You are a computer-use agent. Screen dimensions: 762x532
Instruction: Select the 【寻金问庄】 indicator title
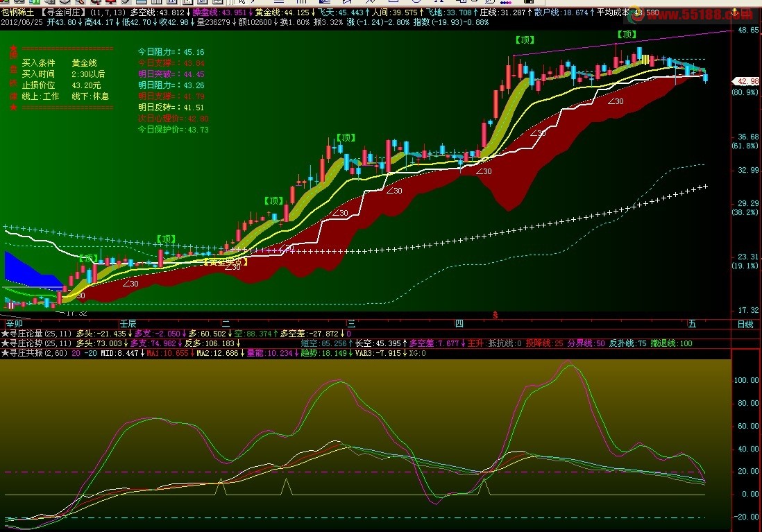point(63,12)
